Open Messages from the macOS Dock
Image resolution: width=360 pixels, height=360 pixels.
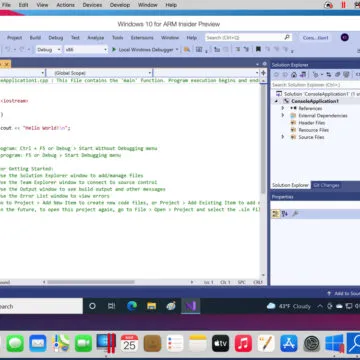[x=15, y=343]
